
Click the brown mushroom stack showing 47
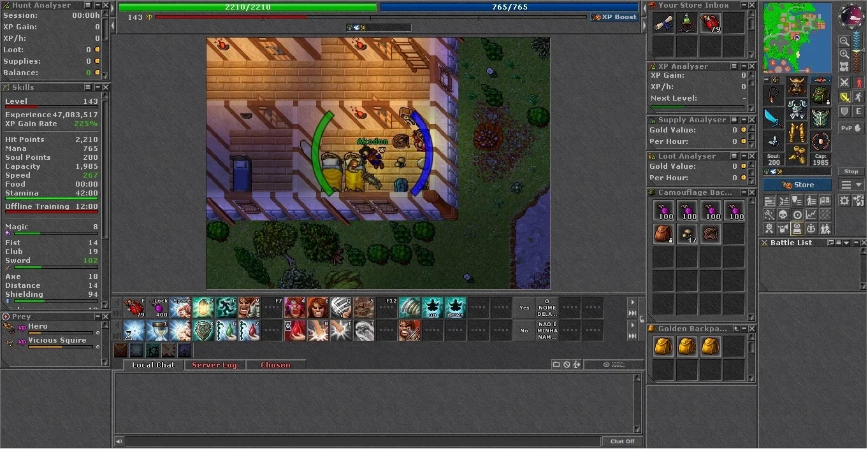click(687, 234)
